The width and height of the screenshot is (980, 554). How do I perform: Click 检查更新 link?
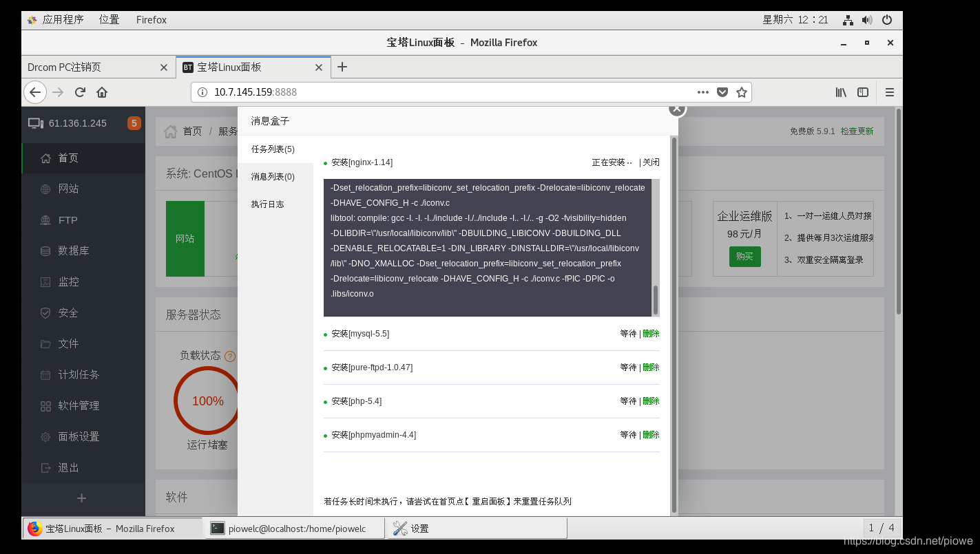(x=857, y=131)
